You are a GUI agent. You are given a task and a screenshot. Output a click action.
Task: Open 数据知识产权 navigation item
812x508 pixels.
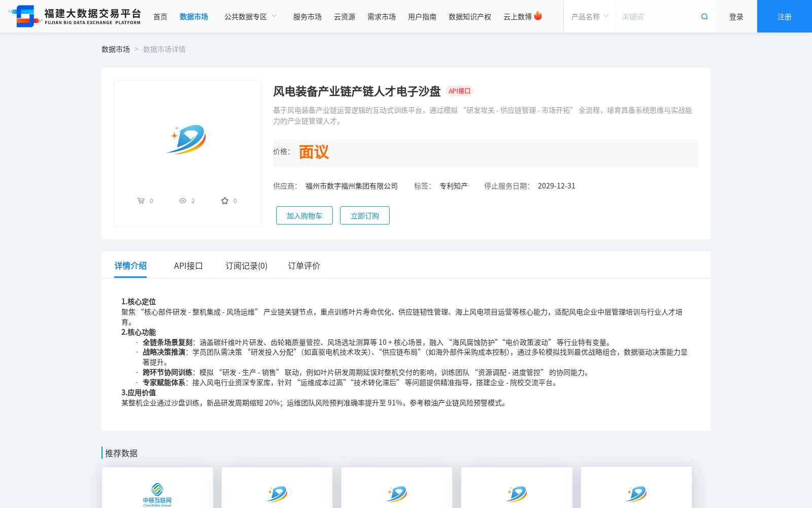point(470,17)
